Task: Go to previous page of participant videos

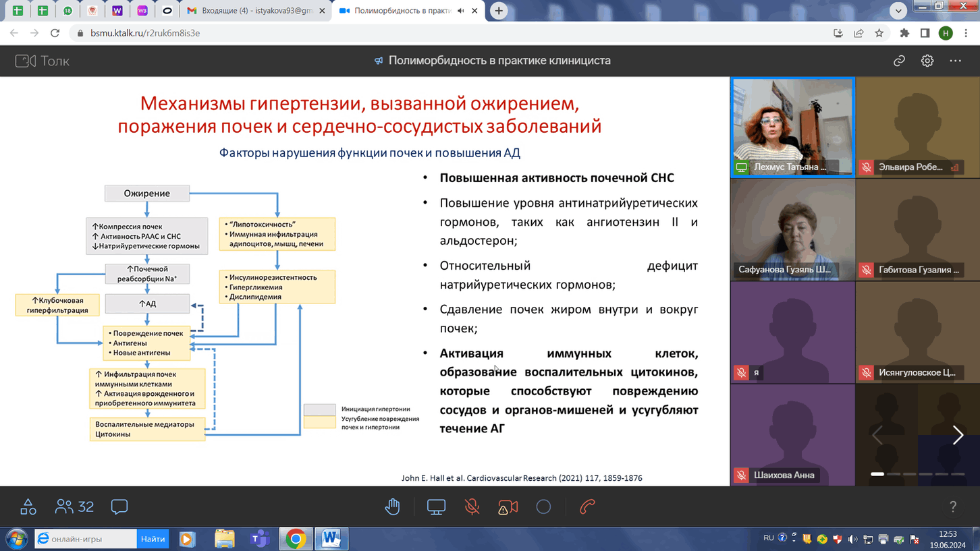Action: tap(877, 436)
